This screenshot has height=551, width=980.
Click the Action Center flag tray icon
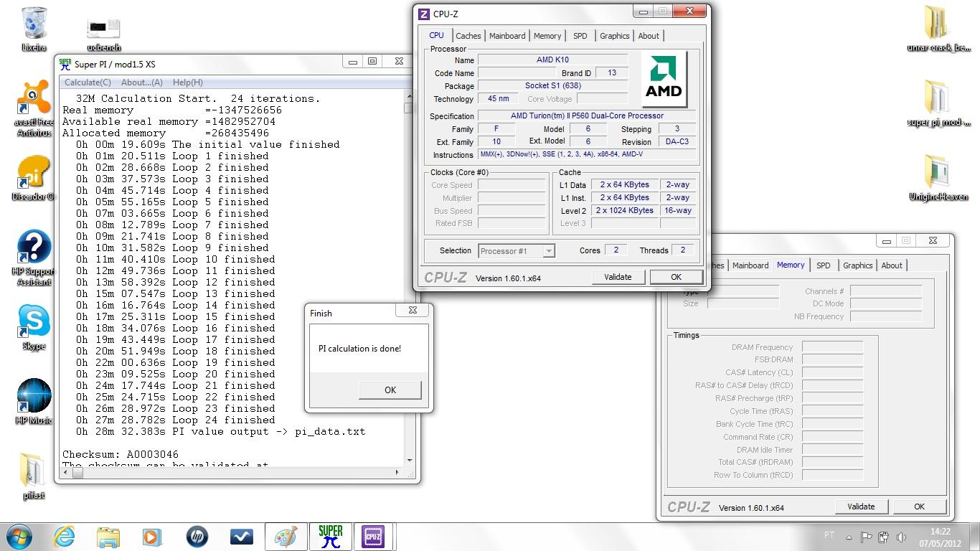(x=866, y=537)
